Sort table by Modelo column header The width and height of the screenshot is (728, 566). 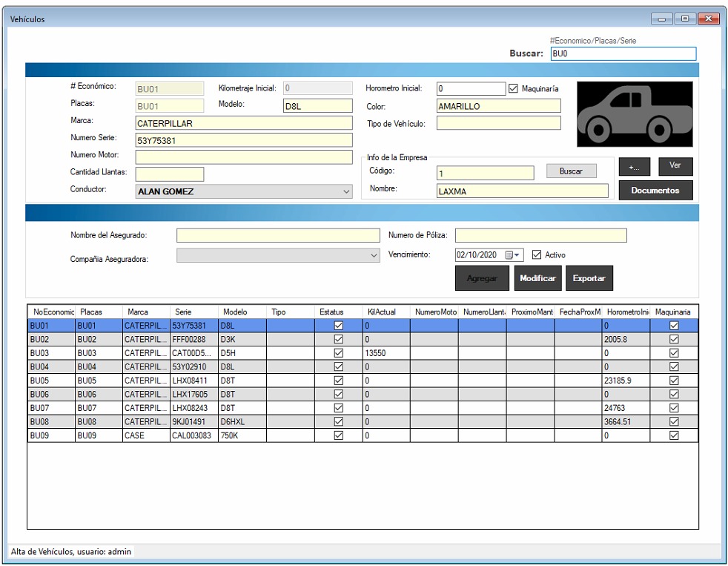[x=242, y=312]
